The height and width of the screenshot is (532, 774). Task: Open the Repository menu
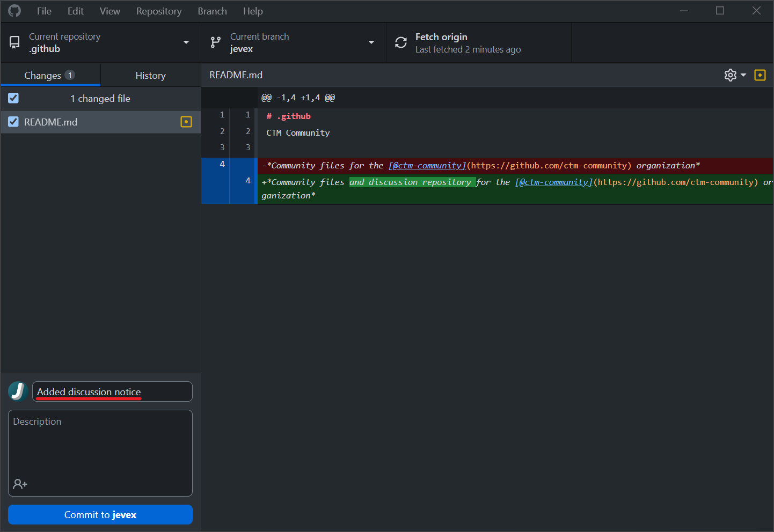pos(159,11)
